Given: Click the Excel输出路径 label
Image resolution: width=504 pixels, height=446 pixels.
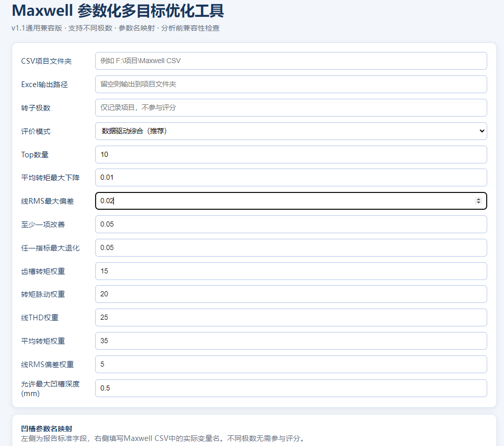Looking at the screenshot, I should (x=44, y=85).
